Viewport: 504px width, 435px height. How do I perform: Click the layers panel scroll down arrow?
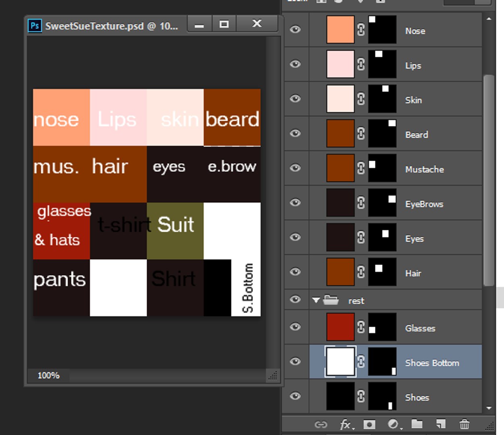pyautogui.click(x=489, y=408)
